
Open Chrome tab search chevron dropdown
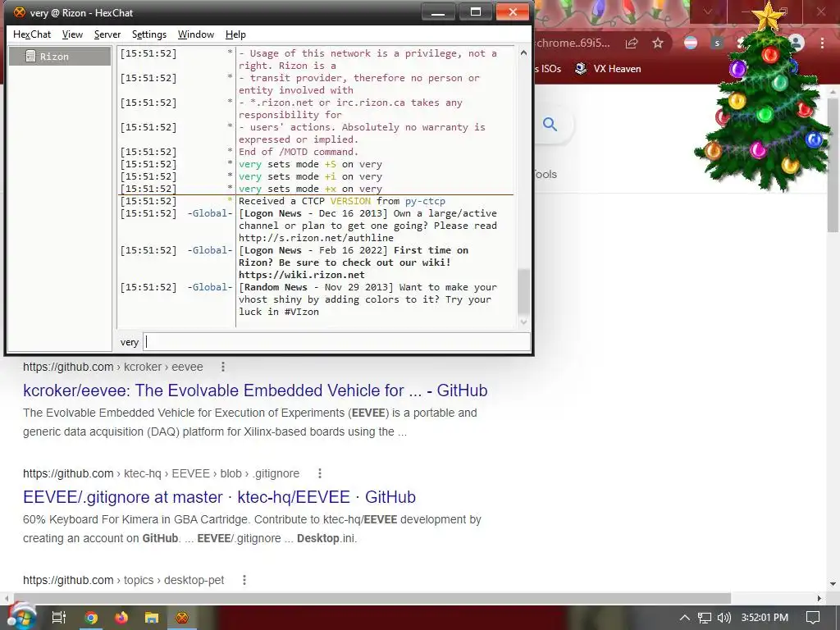708,11
